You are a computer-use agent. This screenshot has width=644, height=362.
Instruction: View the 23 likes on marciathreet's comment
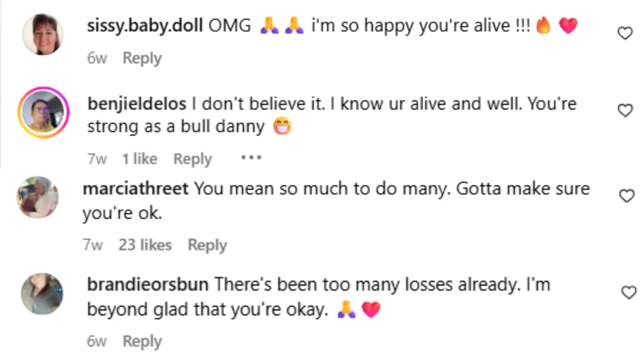point(145,245)
